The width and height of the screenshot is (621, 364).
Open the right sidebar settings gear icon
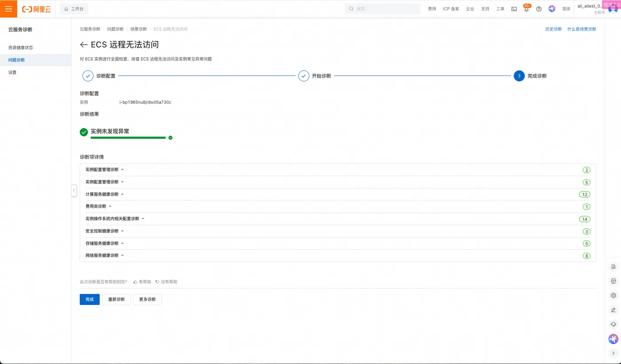coord(613,295)
